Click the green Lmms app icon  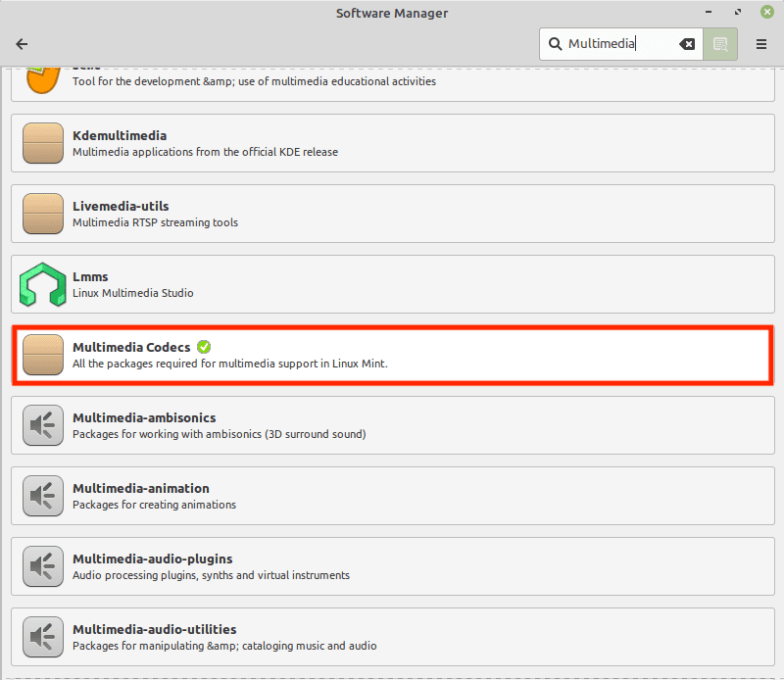(x=43, y=284)
